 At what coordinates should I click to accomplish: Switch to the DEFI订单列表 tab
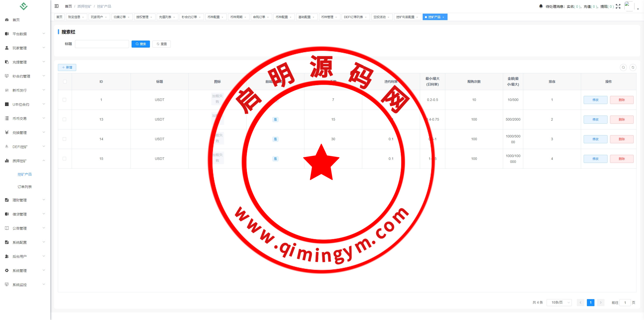pyautogui.click(x=353, y=17)
